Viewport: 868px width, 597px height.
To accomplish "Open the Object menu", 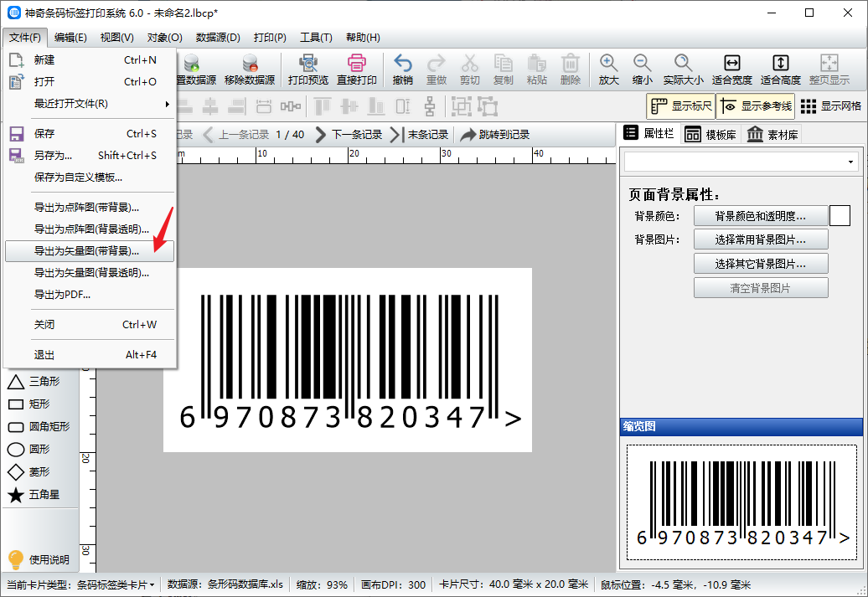I will 164,37.
